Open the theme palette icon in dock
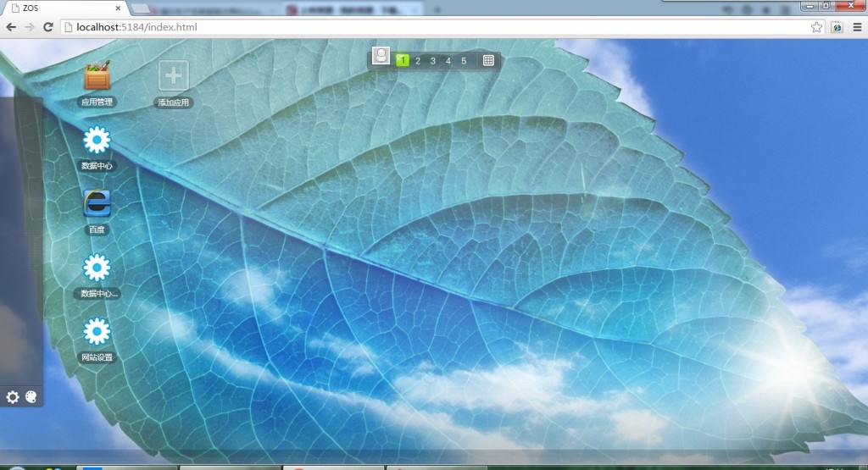 pyautogui.click(x=31, y=396)
